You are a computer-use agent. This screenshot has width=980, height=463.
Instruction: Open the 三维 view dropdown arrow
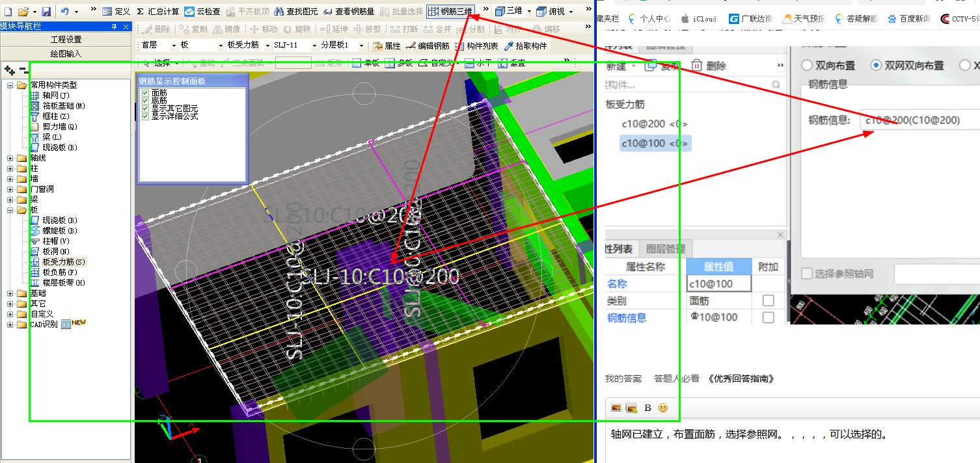click(528, 12)
